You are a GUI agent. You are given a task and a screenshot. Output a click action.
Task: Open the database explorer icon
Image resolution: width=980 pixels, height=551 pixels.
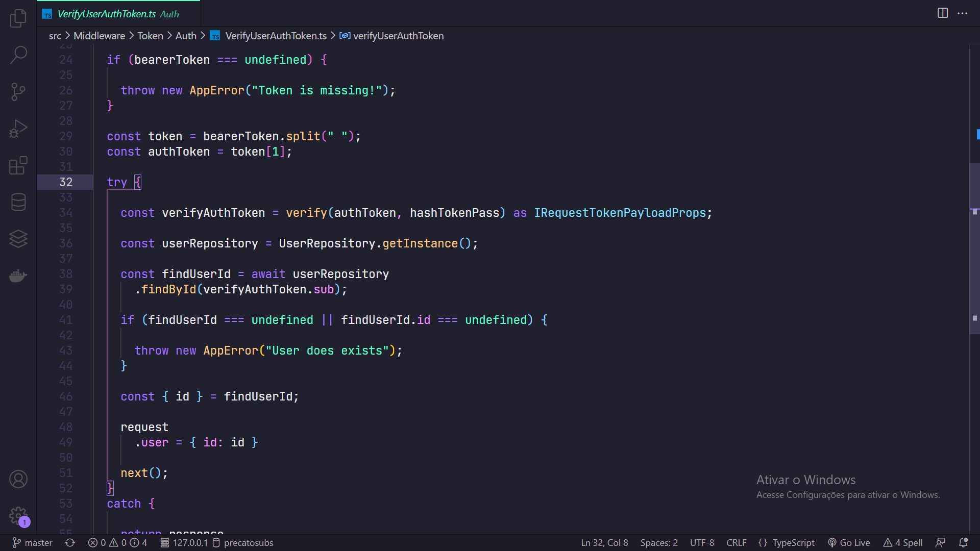coord(18,202)
